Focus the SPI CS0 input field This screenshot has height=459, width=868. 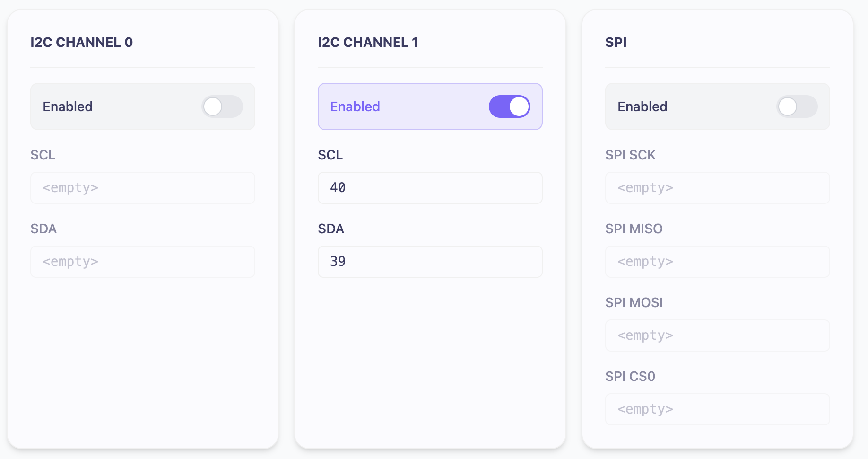[x=718, y=409]
